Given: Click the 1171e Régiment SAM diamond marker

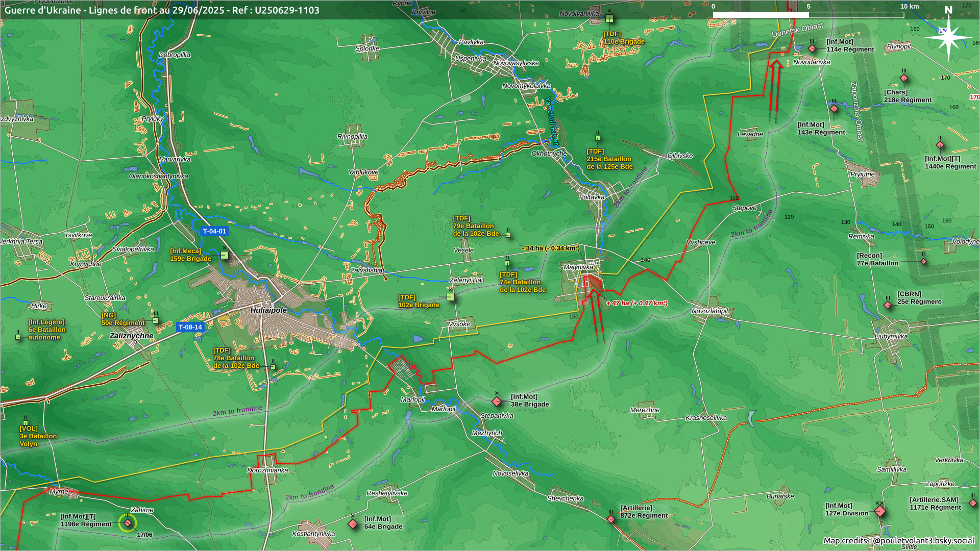Looking at the screenshot, I should 973,503.
